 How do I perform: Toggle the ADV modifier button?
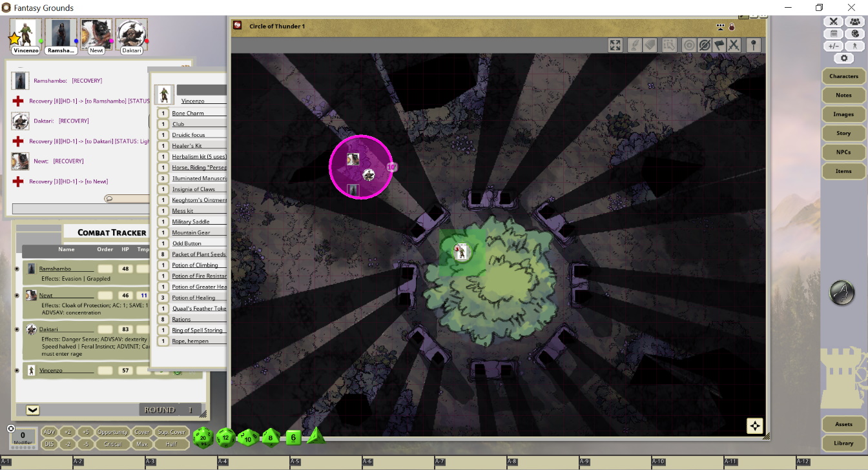[x=49, y=432]
